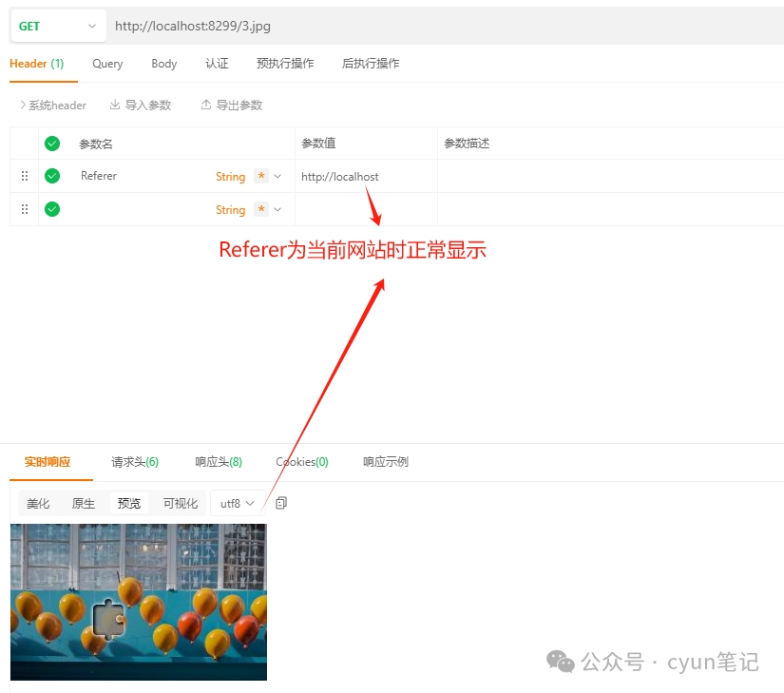784x693 pixels.
Task: Click the required asterisk in the empty row
Action: click(x=261, y=209)
